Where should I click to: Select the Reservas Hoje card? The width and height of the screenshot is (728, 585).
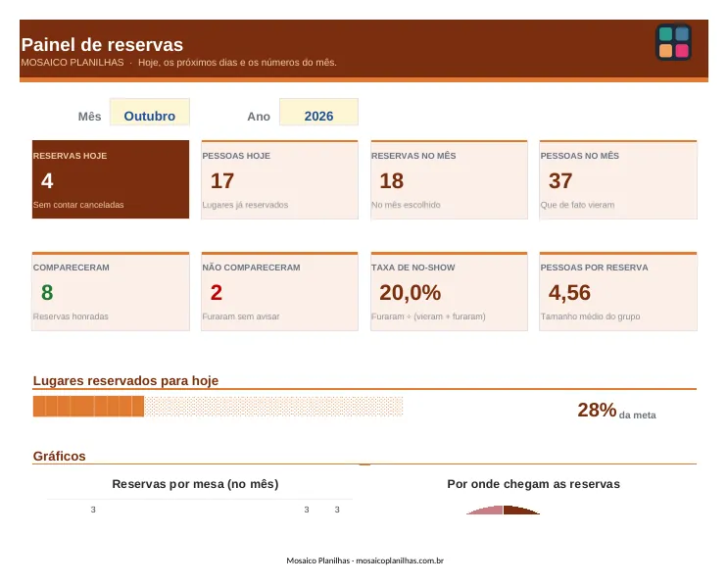111,179
